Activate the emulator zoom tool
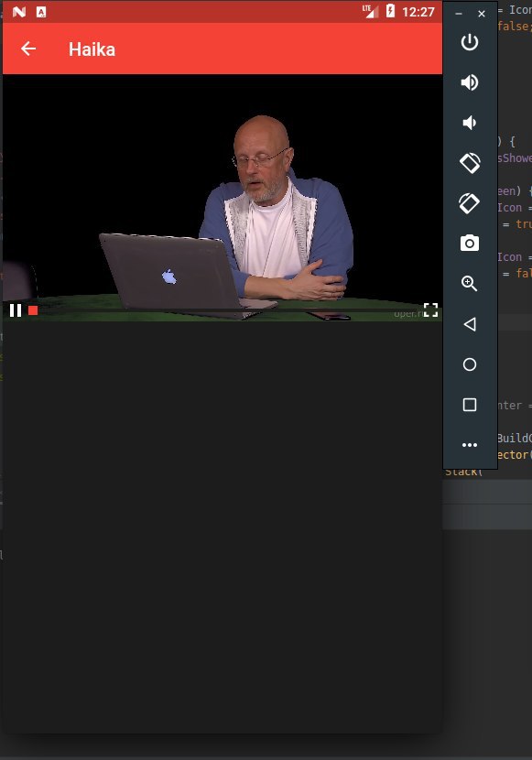The height and width of the screenshot is (760, 532). click(x=470, y=283)
